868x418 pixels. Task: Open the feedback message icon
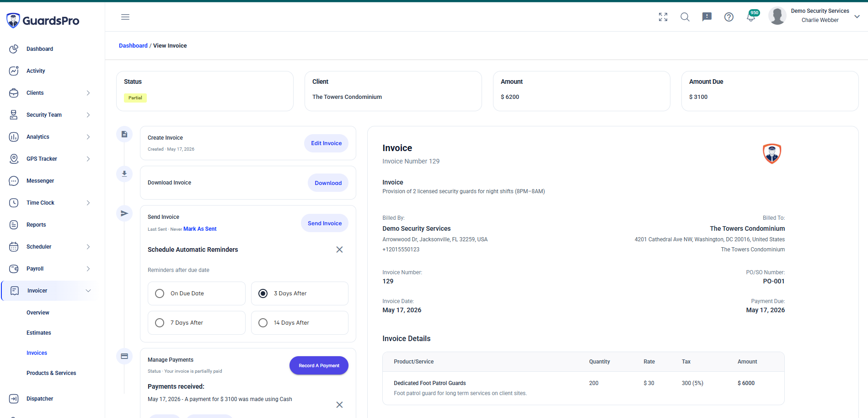tap(707, 17)
